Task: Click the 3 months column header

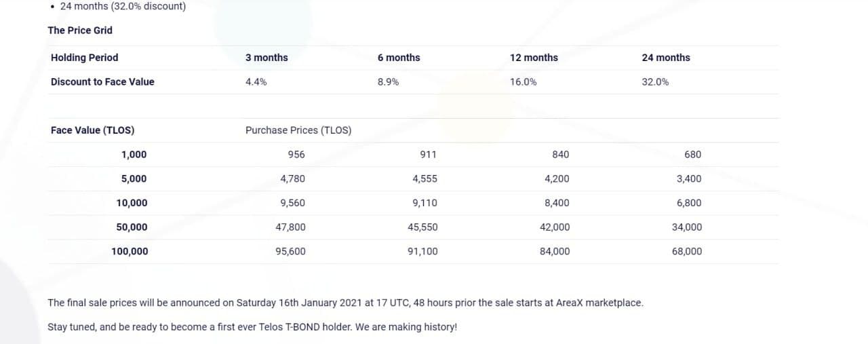Action: pos(267,58)
